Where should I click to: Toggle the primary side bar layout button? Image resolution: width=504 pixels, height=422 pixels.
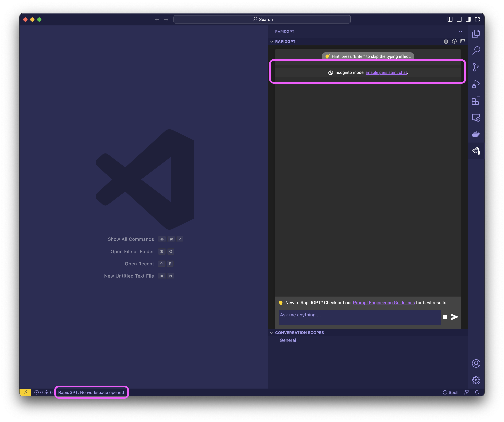(450, 20)
